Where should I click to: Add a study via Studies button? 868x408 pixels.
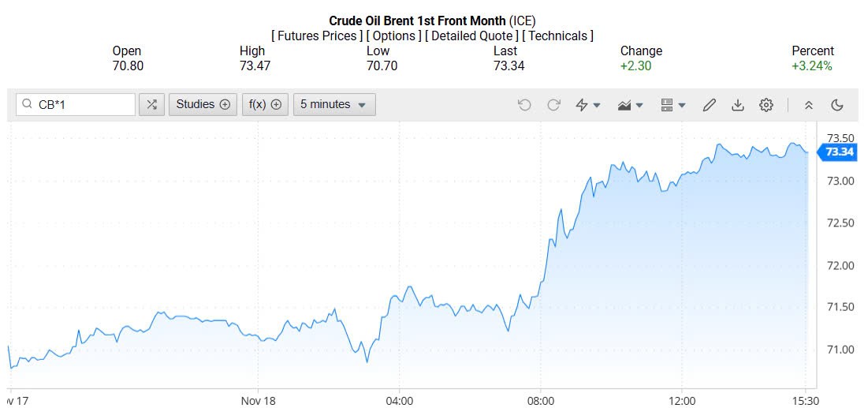click(203, 104)
